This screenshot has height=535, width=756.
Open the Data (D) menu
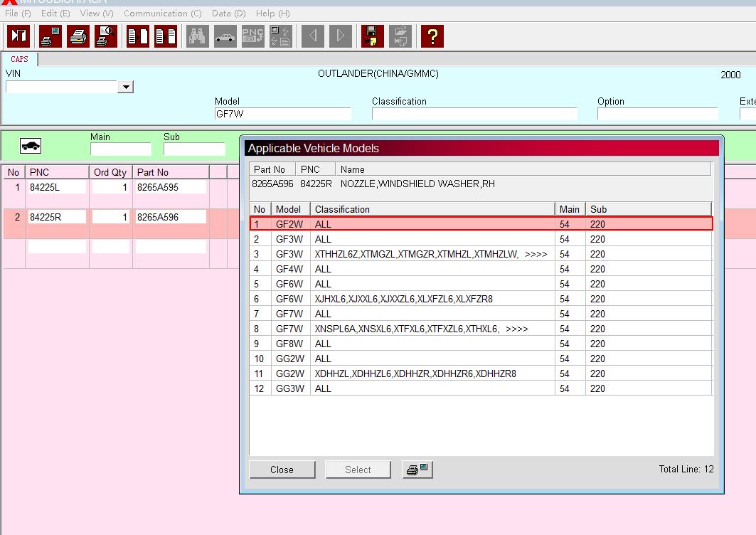point(228,14)
